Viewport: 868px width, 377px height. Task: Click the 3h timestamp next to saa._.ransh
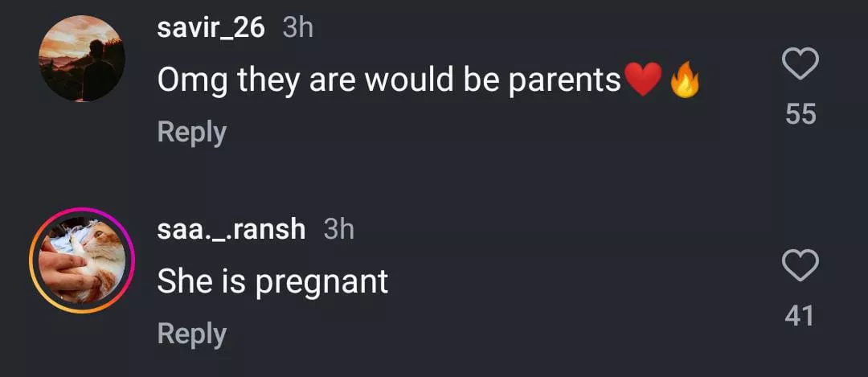tap(338, 229)
